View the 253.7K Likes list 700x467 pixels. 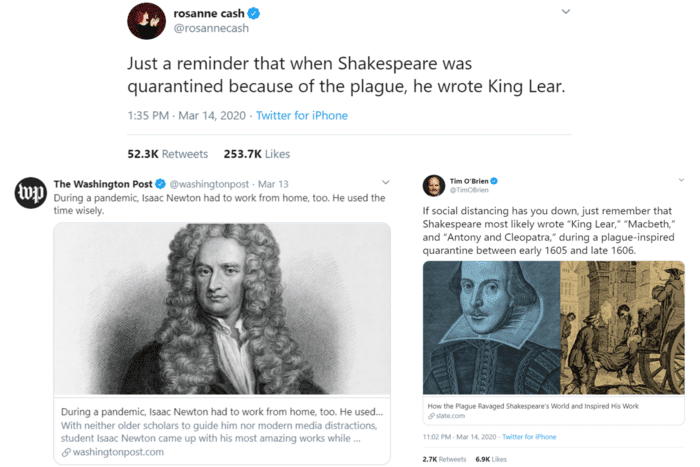[256, 154]
